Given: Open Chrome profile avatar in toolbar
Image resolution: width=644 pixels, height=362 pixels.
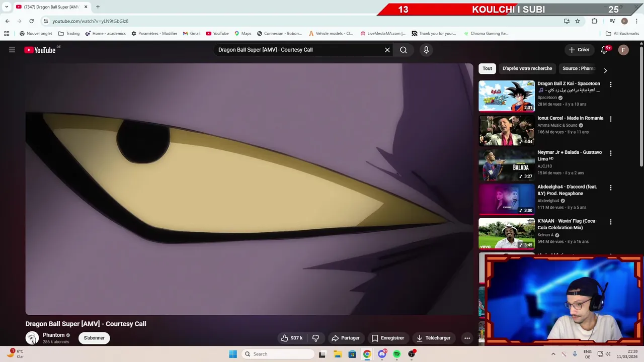Looking at the screenshot, I should [624, 21].
